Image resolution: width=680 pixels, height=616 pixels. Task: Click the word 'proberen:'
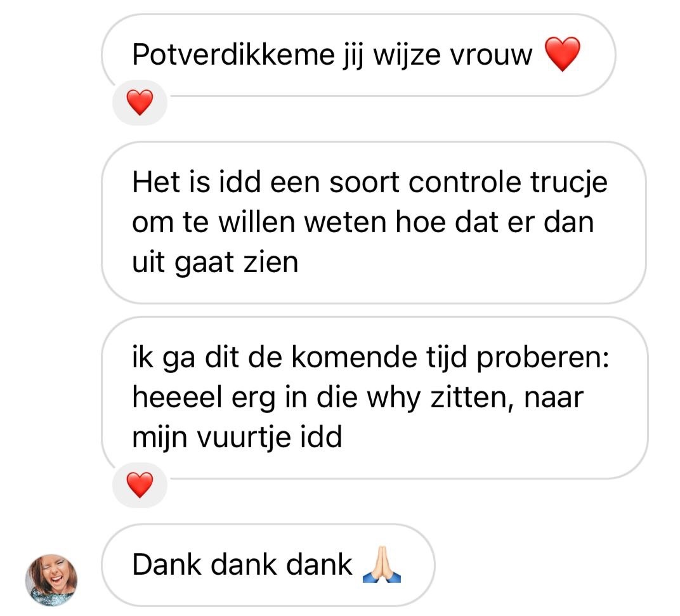(x=542, y=358)
